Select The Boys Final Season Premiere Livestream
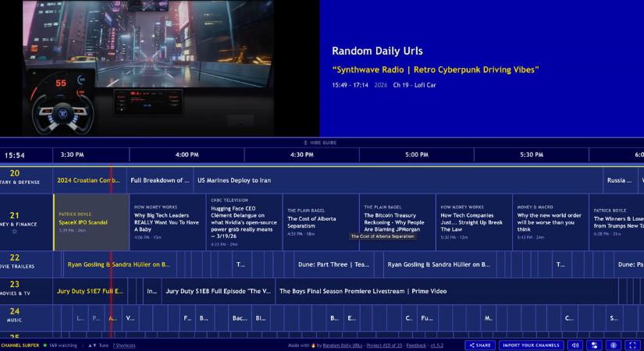Screen dimensions: 644x351 point(363,292)
